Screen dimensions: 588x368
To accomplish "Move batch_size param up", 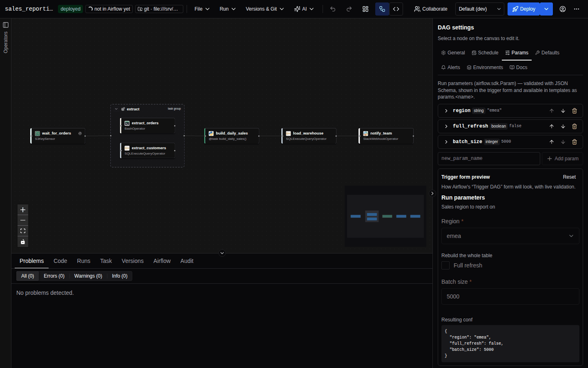I will pos(552,142).
